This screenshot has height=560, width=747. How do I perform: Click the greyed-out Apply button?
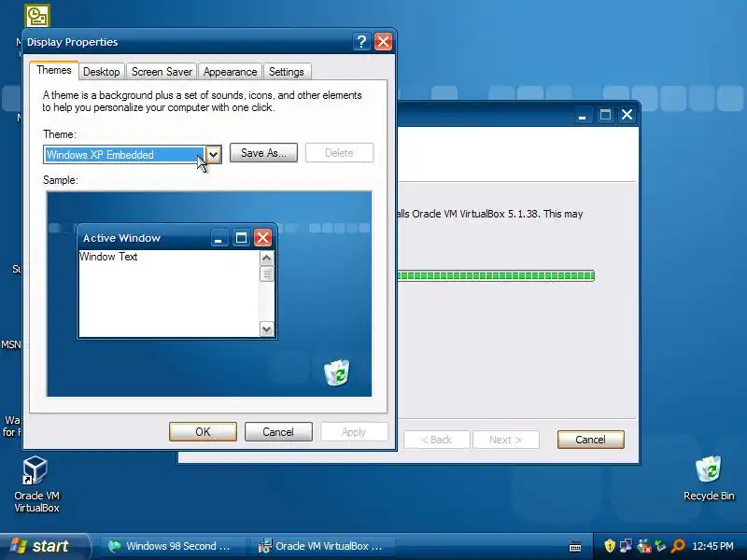(x=354, y=432)
